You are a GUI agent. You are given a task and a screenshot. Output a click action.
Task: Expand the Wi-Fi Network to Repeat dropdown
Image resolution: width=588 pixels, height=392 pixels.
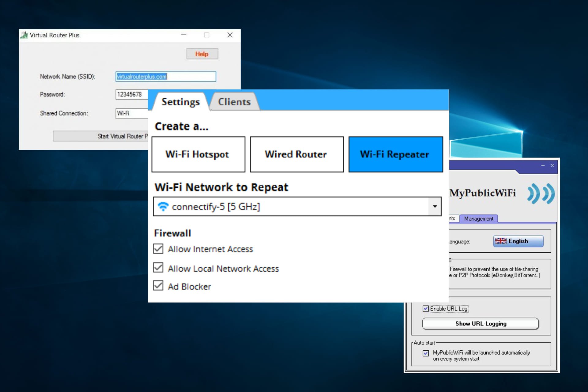(x=435, y=206)
